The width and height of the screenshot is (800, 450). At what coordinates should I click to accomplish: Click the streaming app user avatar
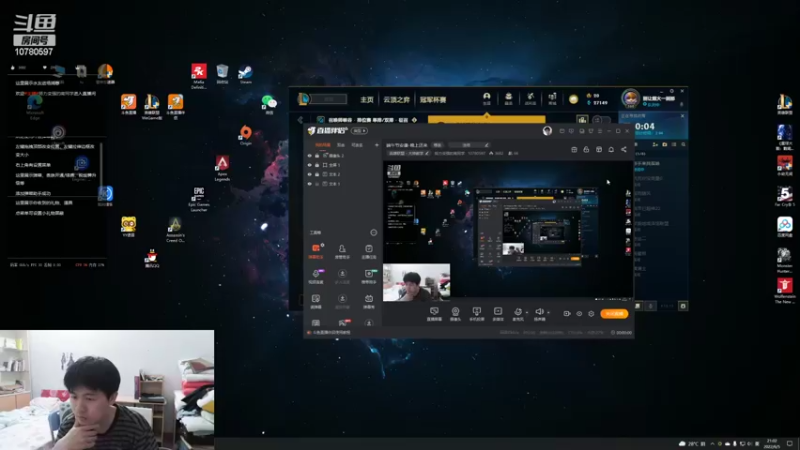[x=547, y=131]
